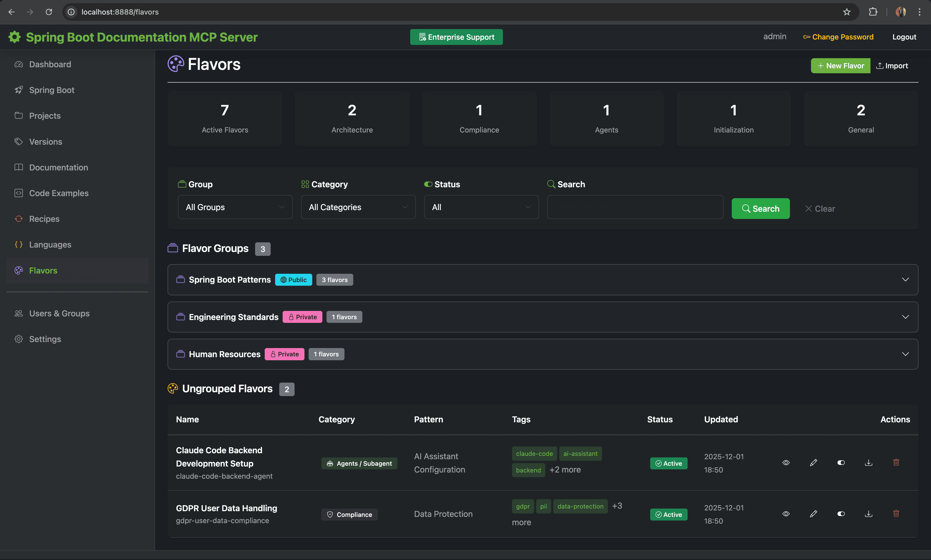Toggle active status of Claude Code Backend flavor
This screenshot has height=560, width=931.
point(841,463)
